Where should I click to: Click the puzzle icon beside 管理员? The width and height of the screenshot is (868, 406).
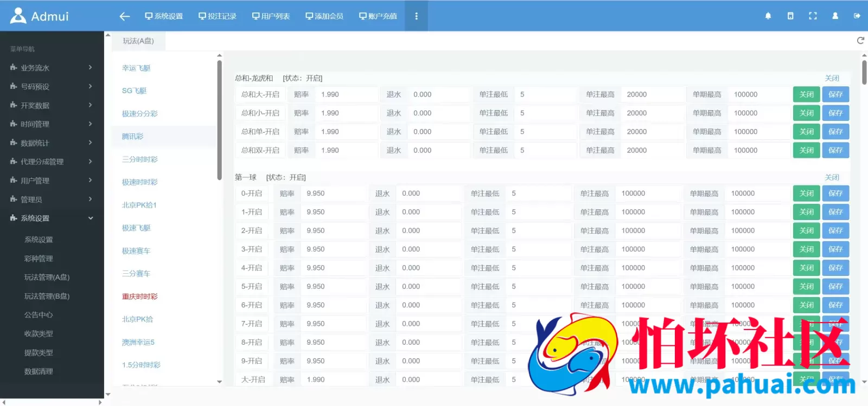click(x=14, y=199)
